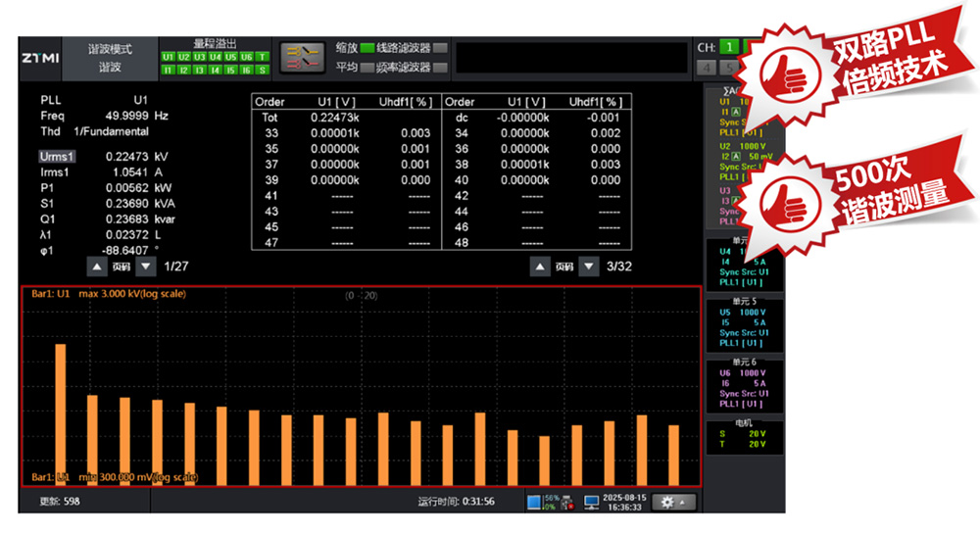Click the I1 overrange indicator
This screenshot has width=980, height=533.
point(168,70)
